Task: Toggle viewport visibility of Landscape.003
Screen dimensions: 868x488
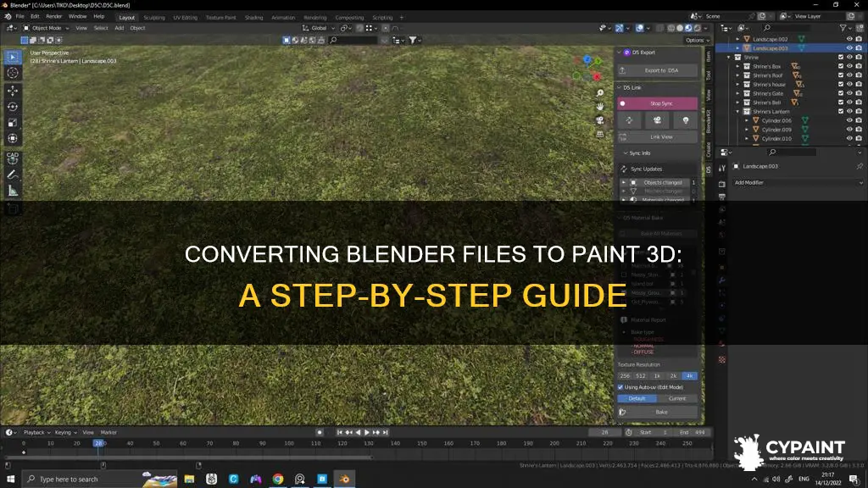Action: point(849,48)
